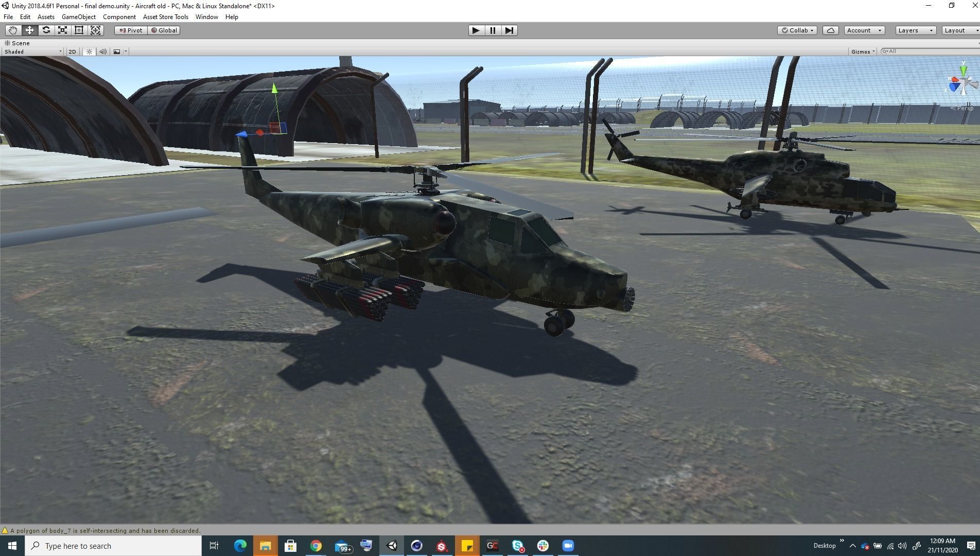980x556 pixels.
Task: Show hidden system tray icons
Action: click(853, 546)
